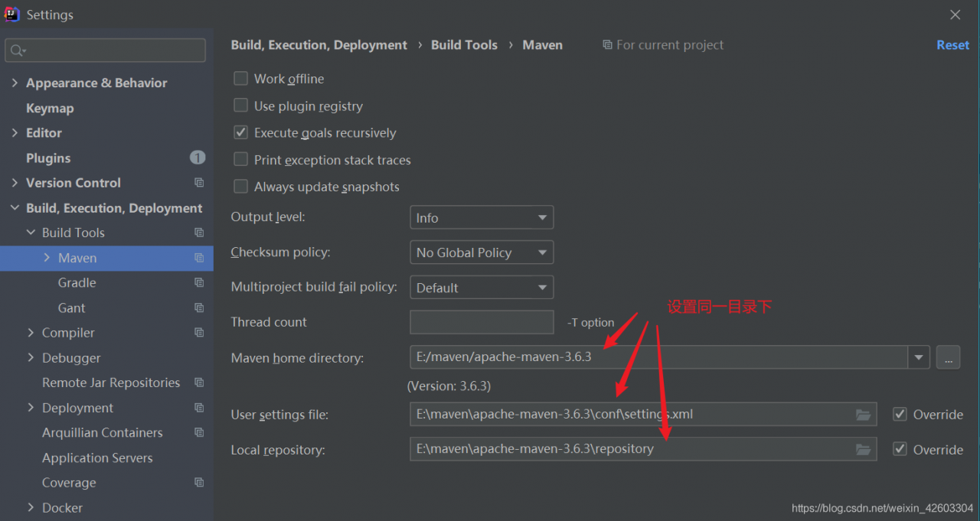Click the Build, Execution, Deployment breadcrumb
Screen dimensions: 980x521
(319, 45)
